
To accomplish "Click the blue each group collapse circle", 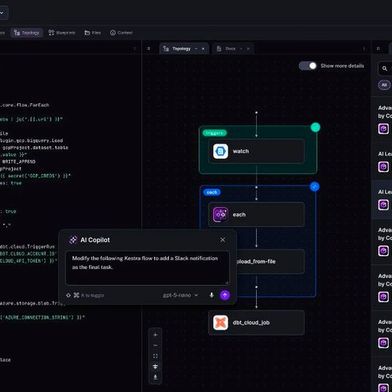I will click(315, 187).
